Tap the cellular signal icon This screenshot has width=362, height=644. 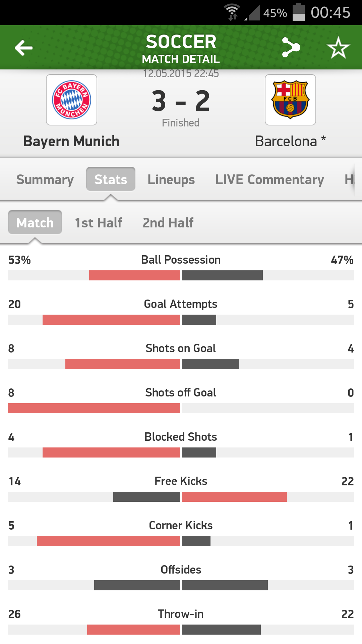tap(253, 13)
